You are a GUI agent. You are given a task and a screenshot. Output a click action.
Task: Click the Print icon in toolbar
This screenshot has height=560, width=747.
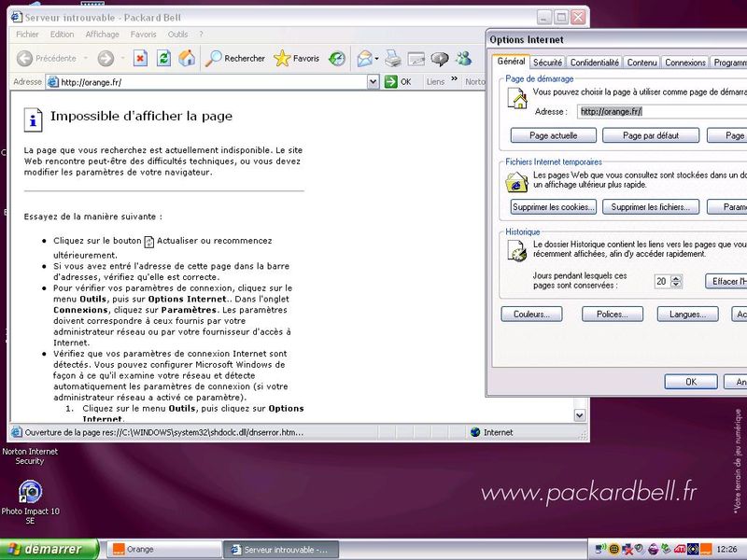tap(393, 58)
